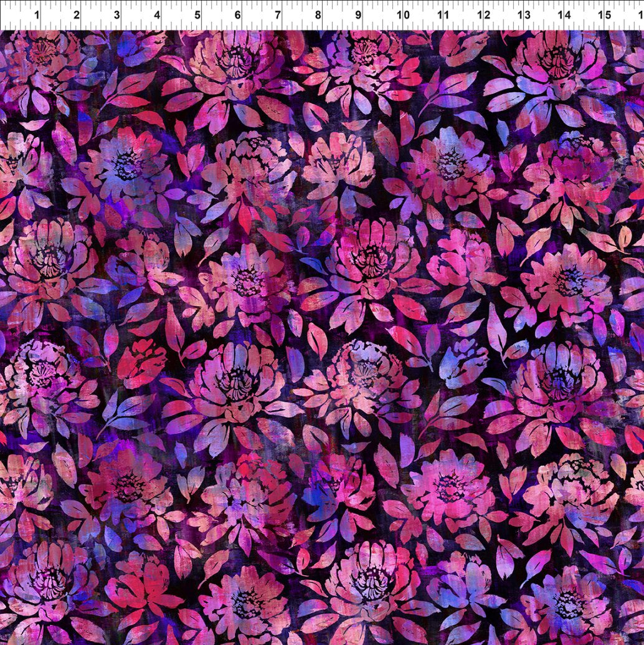Click the ruler number 12 label
This screenshot has width=644, height=645.
tap(484, 15)
